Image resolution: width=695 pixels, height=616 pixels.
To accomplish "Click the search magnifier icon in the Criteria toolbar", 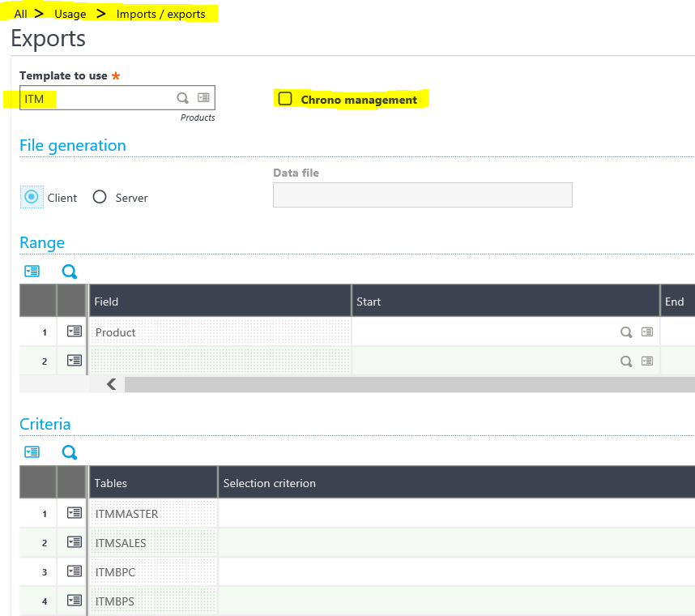I will click(x=69, y=451).
